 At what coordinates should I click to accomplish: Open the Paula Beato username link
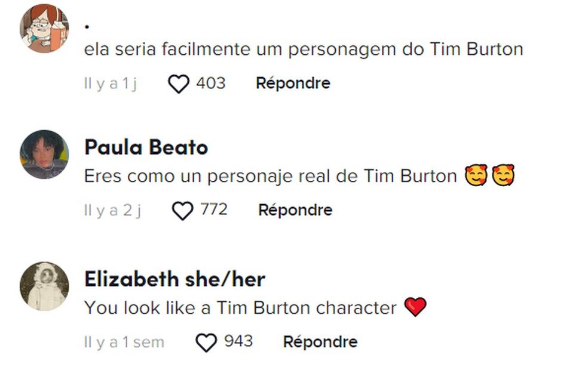pos(146,147)
